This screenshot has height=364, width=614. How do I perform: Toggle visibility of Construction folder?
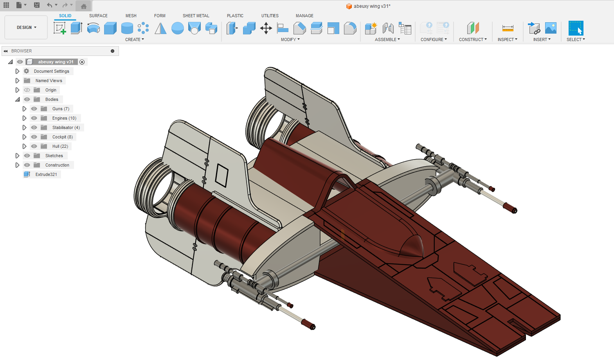(x=27, y=165)
